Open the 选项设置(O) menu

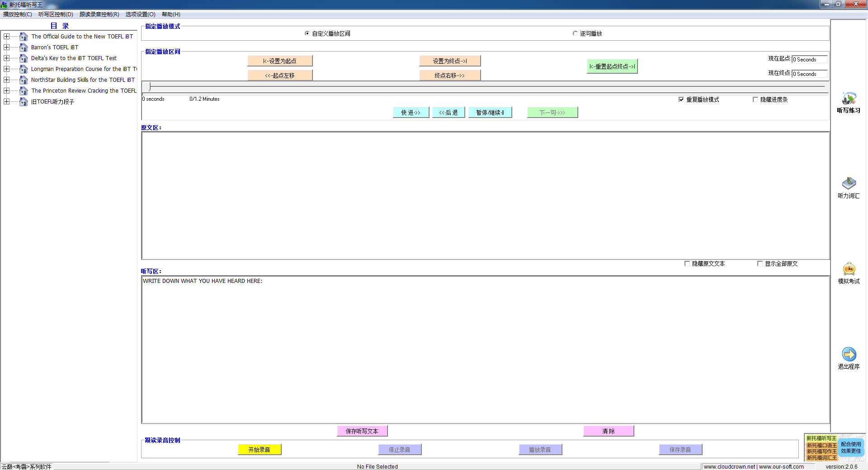coord(140,14)
